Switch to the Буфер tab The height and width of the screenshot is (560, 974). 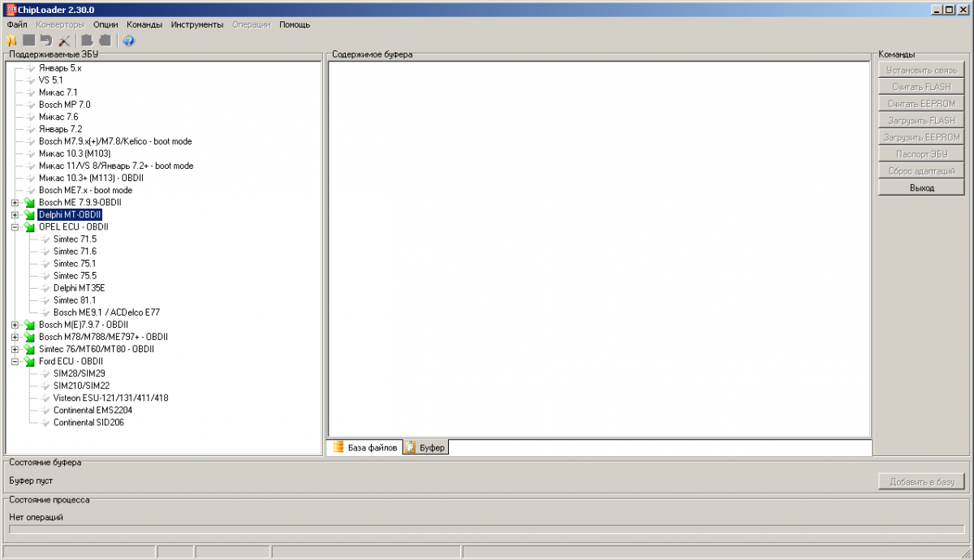click(425, 448)
